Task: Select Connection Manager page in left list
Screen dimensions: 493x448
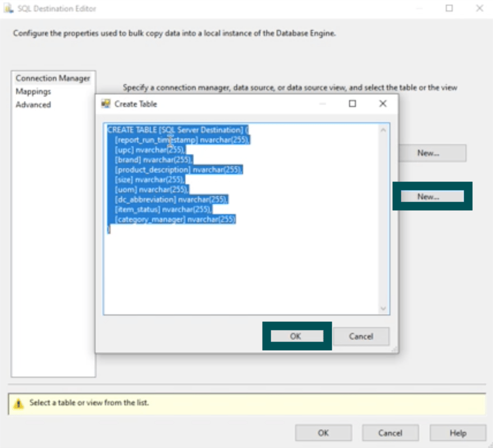Action: [x=53, y=78]
